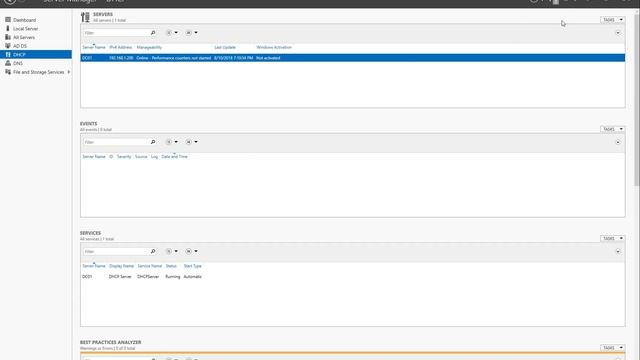Click Not activated in DC01 row
The height and width of the screenshot is (360, 640).
268,58
